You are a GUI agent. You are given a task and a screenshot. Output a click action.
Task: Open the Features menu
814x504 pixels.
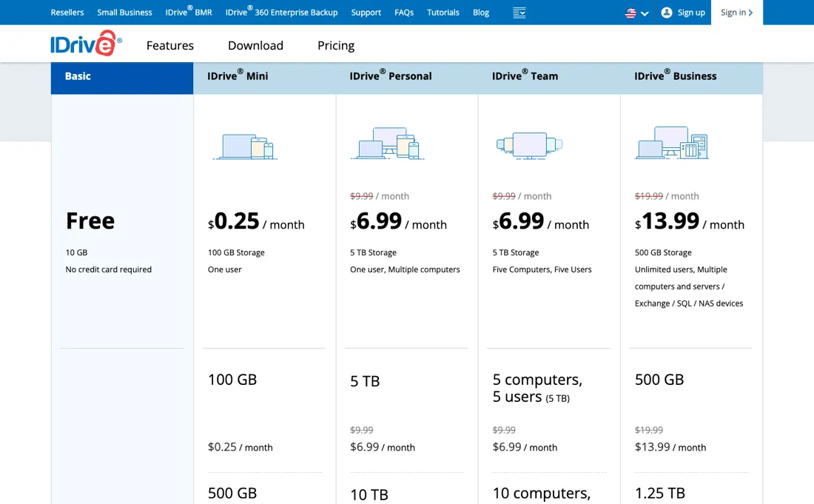pos(169,46)
